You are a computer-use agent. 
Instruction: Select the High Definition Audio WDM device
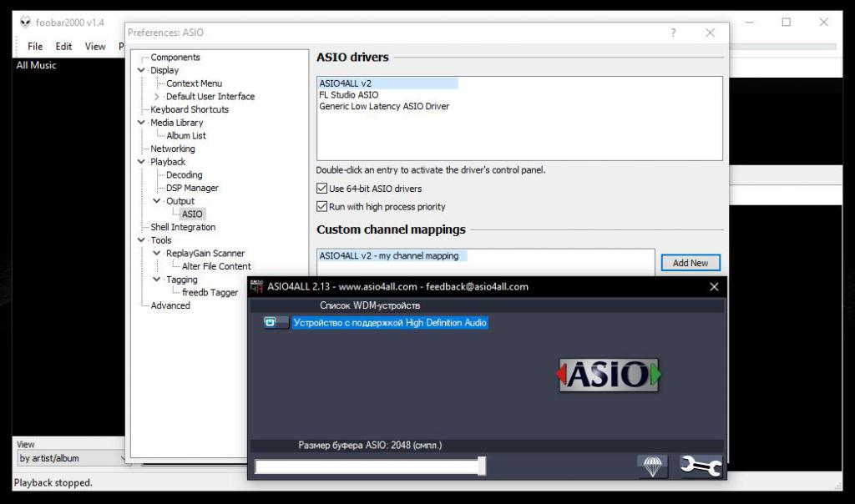click(389, 323)
